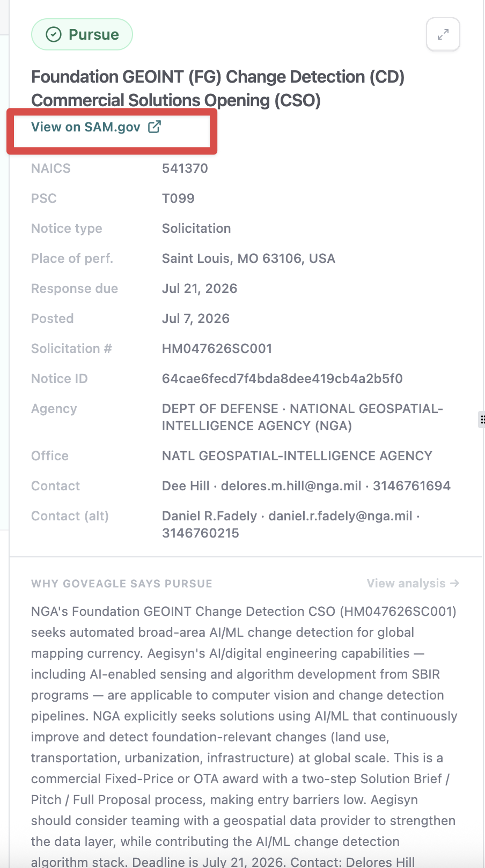This screenshot has width=485, height=868.
Task: Click the WHY GOVEAGLE SAYS PURSUE heading
Action: pos(122,584)
